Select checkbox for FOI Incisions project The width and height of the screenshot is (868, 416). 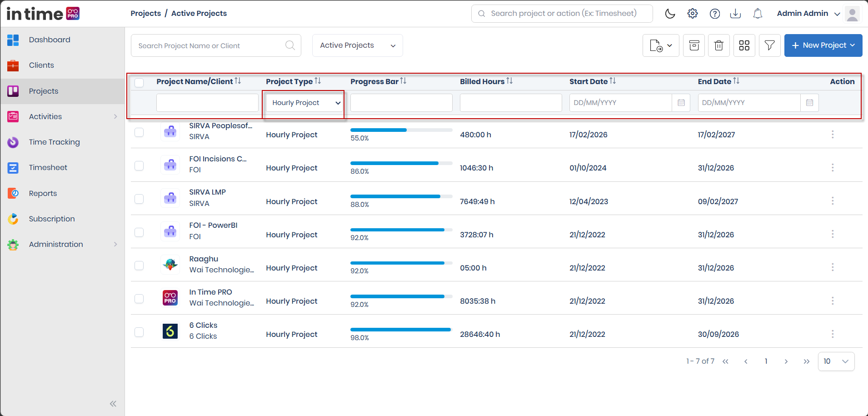click(x=139, y=165)
